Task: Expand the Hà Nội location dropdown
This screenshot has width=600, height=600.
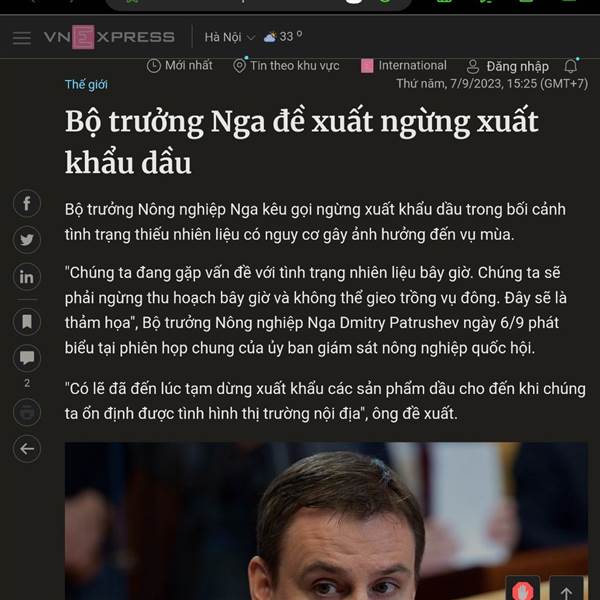Action: pos(229,38)
